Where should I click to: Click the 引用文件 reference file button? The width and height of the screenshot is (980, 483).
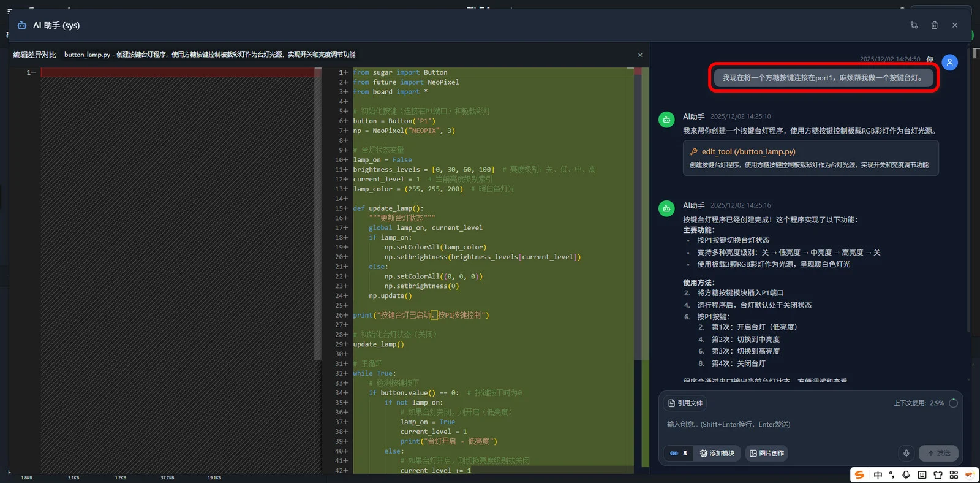point(685,403)
